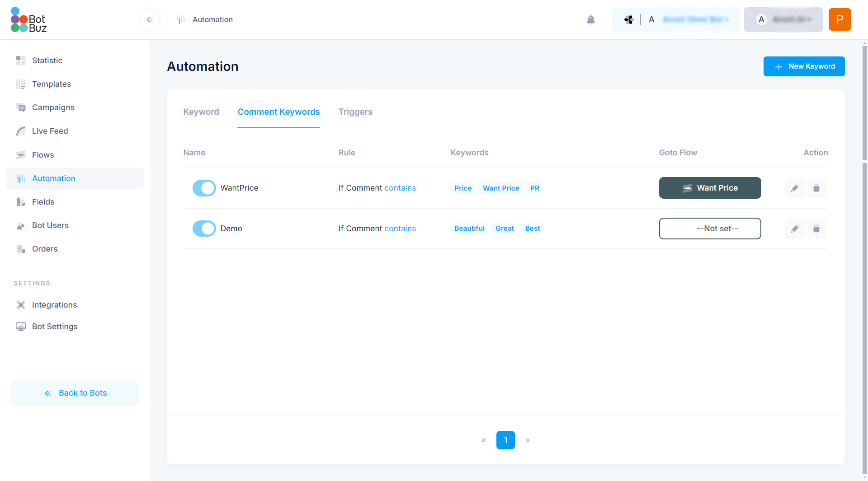The height and width of the screenshot is (481, 868).
Task: Click the Price keyword tag
Action: point(463,188)
